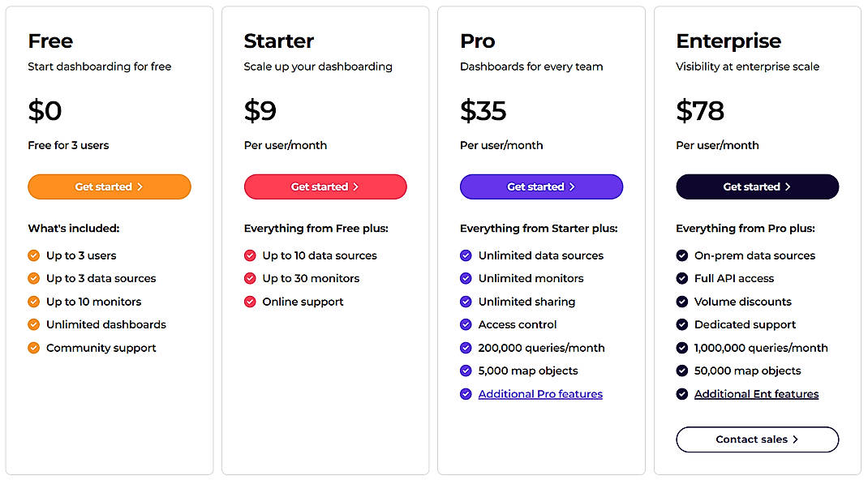
Task: Click the Contact sales button
Action: tap(757, 439)
